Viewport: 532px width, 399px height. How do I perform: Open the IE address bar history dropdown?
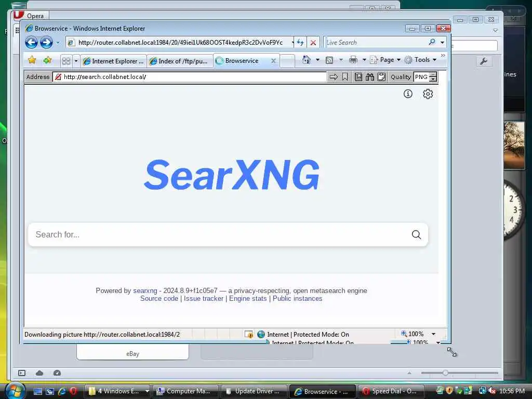[292, 43]
